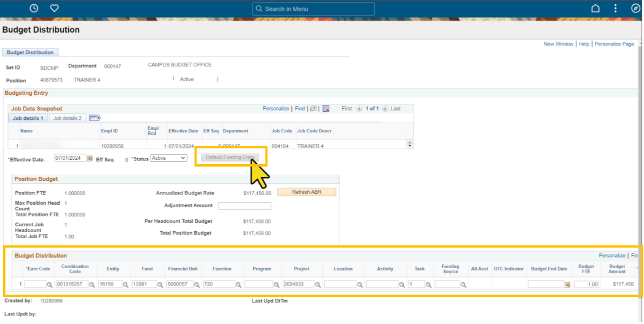Screen dimensions: 644x324
Task: Go to the Home icon
Action: pos(595,8)
